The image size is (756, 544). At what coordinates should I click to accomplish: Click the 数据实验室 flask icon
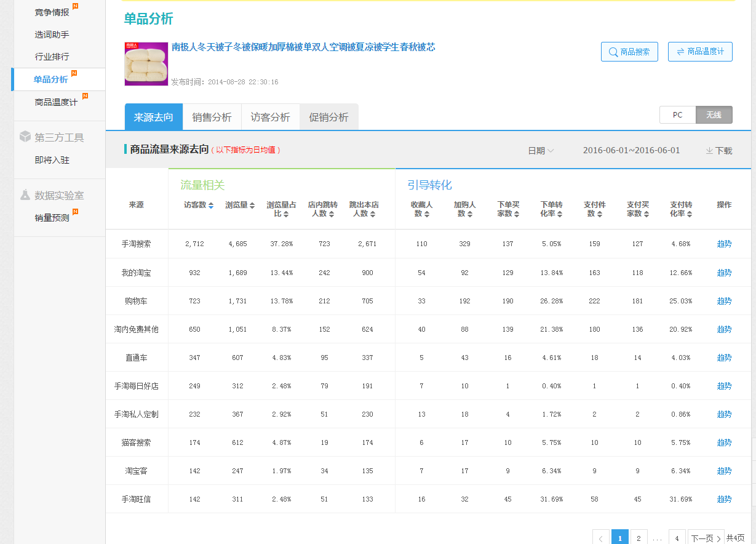(25, 195)
